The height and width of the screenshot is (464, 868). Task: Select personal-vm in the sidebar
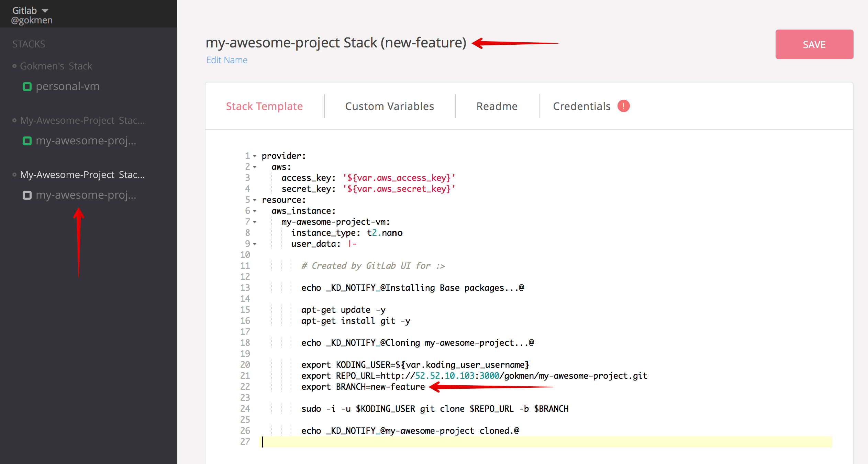click(68, 86)
